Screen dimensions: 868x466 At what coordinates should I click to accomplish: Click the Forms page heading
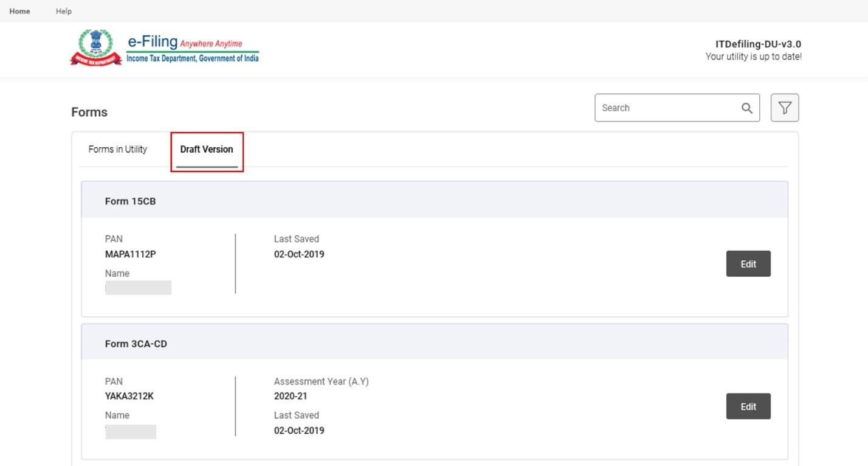[89, 111]
